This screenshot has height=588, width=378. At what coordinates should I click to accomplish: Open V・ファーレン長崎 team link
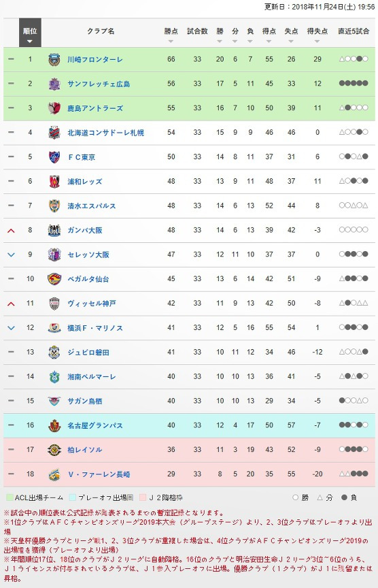pyautogui.click(x=99, y=474)
